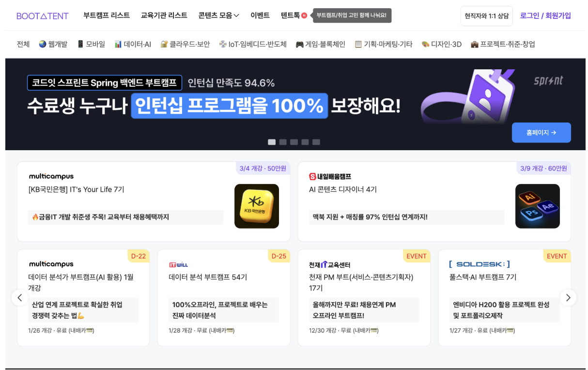
Task: Select the chart 데이터·AI category
Action: click(x=133, y=44)
